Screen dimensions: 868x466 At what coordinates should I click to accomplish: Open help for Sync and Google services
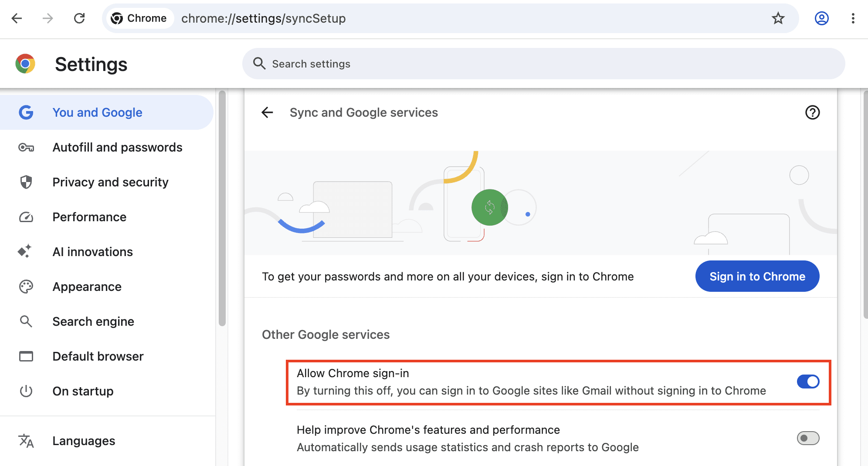812,112
